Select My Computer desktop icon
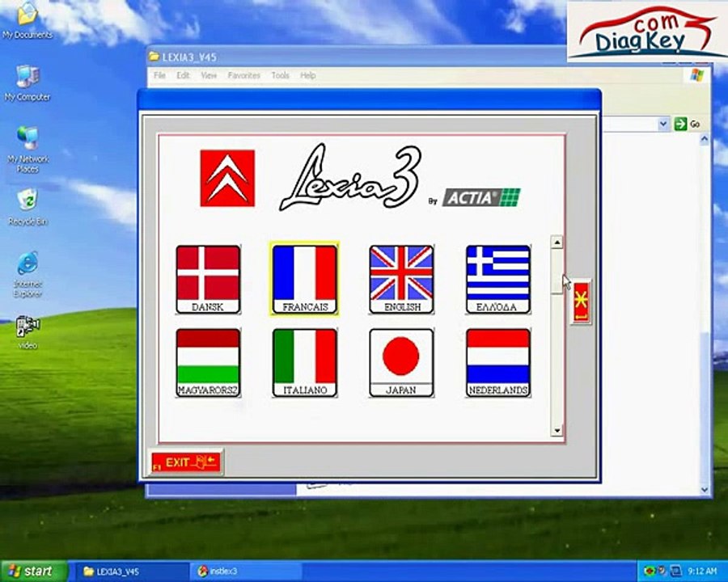This screenshot has width=728, height=582. (28, 82)
